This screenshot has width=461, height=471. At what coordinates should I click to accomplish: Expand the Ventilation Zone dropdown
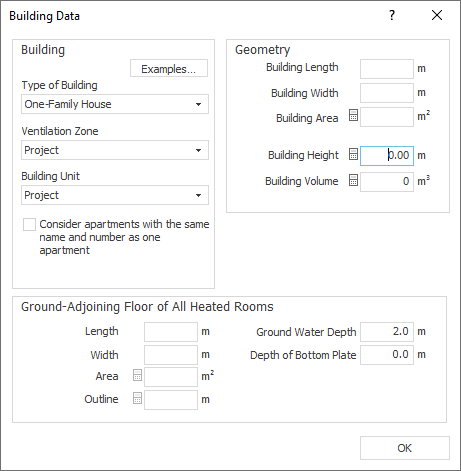(x=115, y=150)
